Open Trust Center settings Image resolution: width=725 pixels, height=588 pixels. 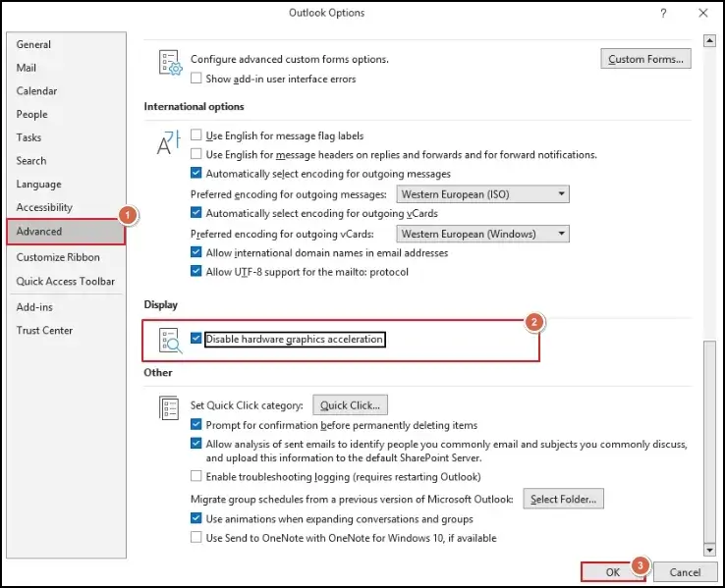pyautogui.click(x=66, y=331)
